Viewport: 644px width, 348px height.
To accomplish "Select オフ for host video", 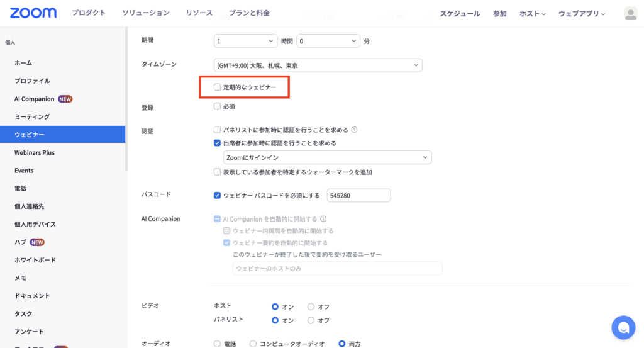I will [x=311, y=307].
